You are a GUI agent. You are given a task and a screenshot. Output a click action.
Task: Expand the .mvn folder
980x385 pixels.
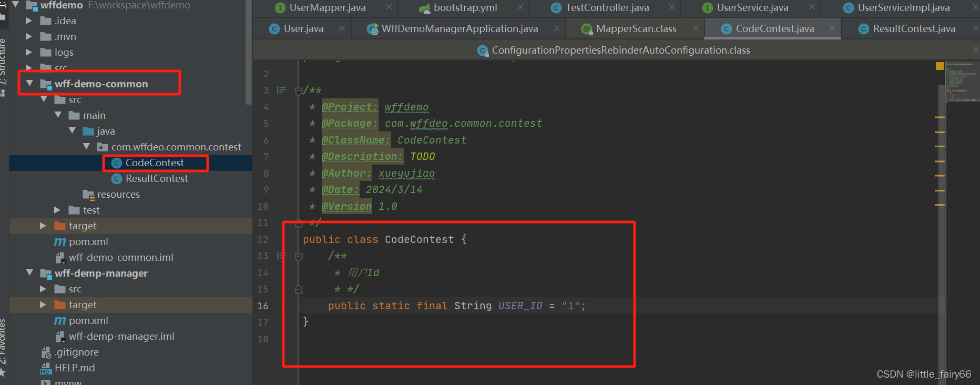(29, 37)
